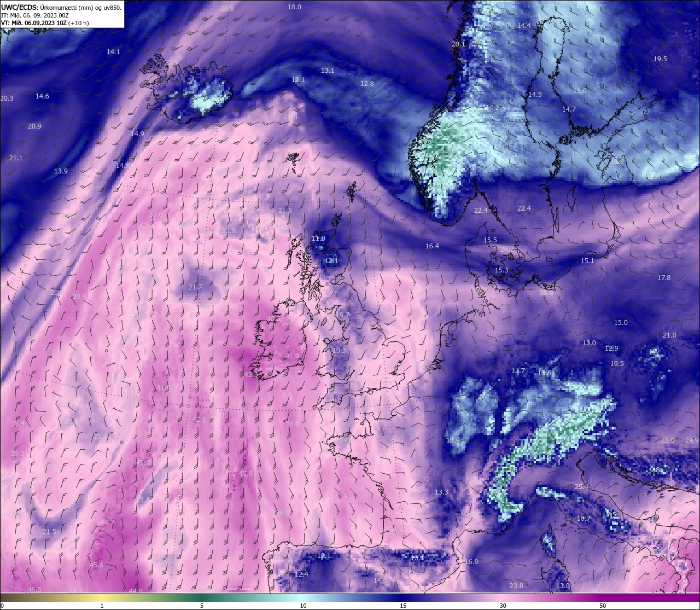Click the 20.1 value label
The width and height of the screenshot is (700, 610).
[x=458, y=44]
